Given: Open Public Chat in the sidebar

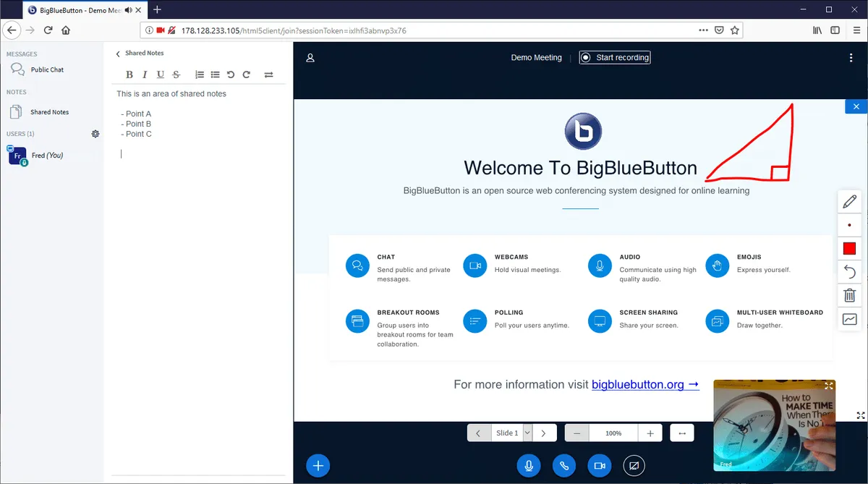Looking at the screenshot, I should click(47, 69).
